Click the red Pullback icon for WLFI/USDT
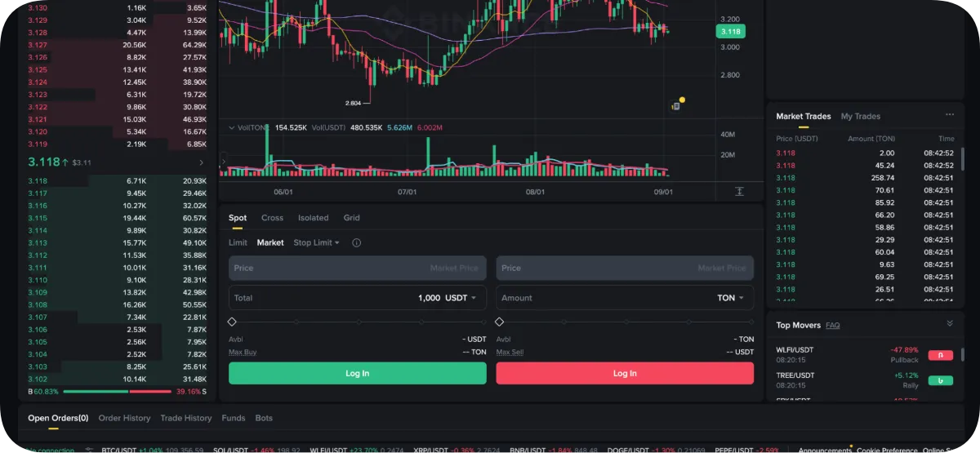 pyautogui.click(x=941, y=355)
